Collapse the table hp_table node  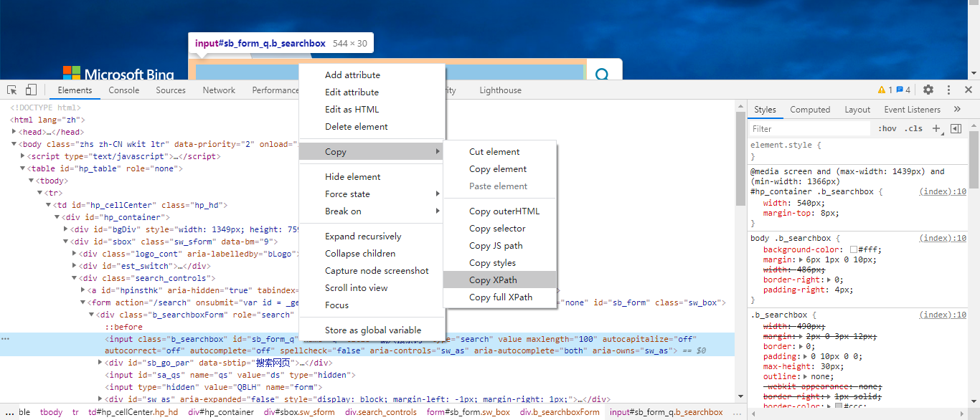click(x=23, y=168)
